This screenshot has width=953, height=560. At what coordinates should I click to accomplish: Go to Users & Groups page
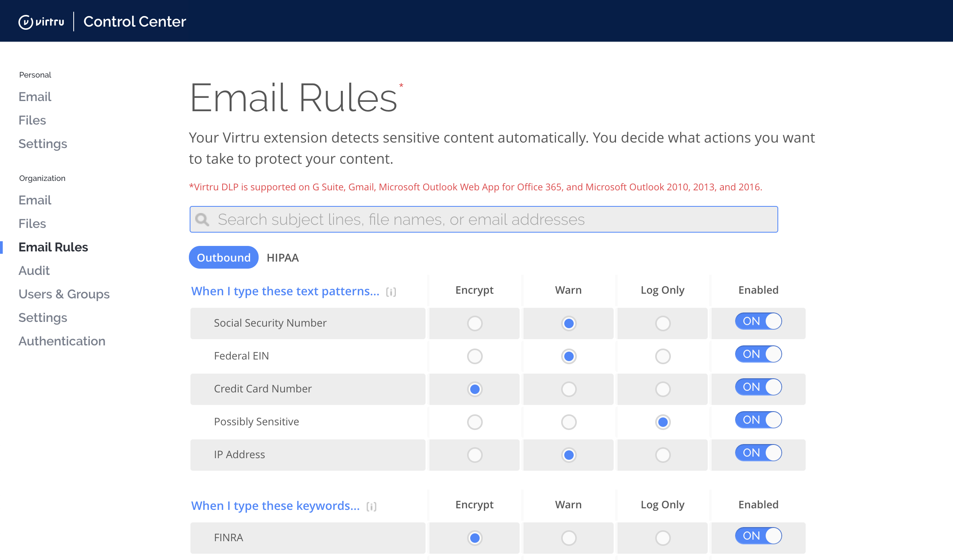(x=64, y=294)
